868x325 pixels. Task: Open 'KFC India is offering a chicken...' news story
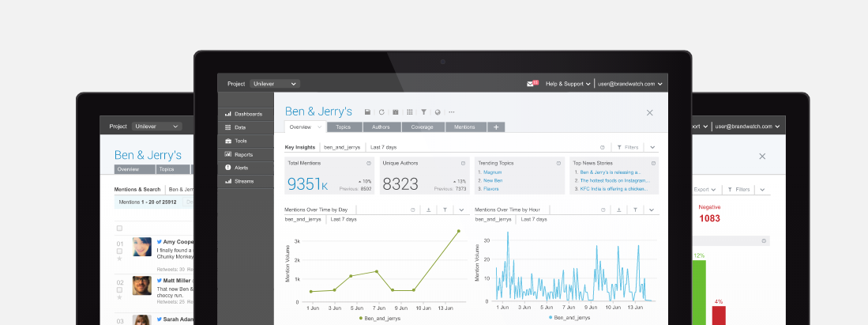[x=614, y=189]
